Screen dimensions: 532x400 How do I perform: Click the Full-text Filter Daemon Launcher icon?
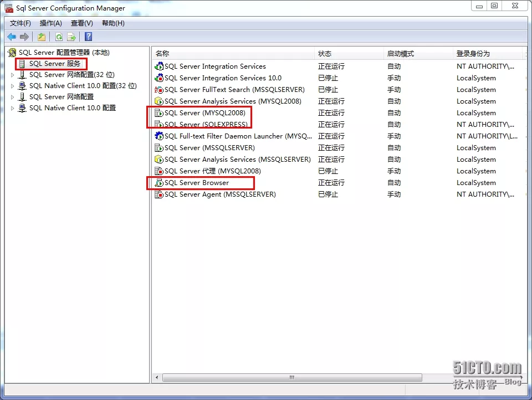pos(159,136)
